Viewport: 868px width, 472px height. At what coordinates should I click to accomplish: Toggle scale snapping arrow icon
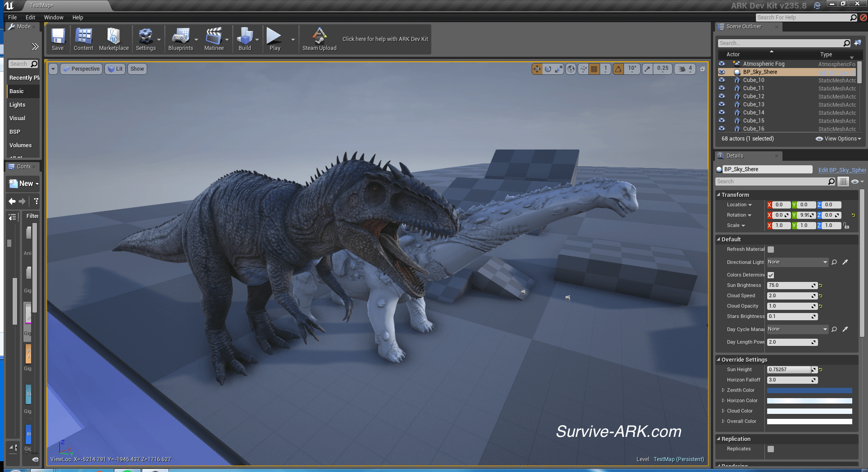pyautogui.click(x=647, y=69)
